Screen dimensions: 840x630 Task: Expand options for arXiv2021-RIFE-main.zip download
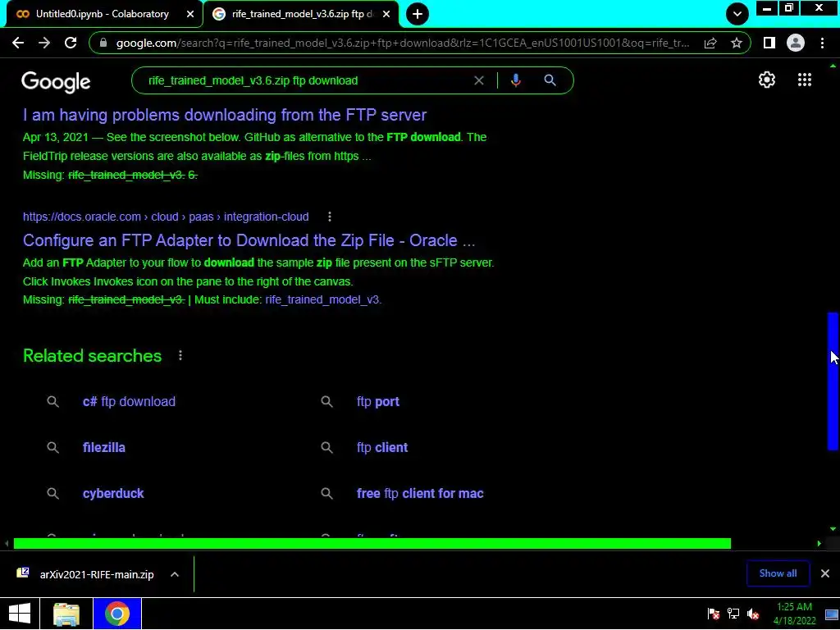tap(175, 574)
